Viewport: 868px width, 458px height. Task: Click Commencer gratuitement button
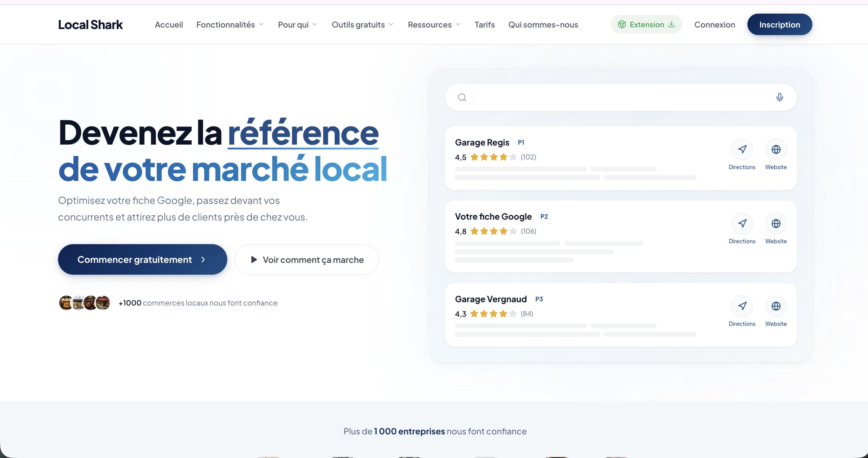(143, 259)
